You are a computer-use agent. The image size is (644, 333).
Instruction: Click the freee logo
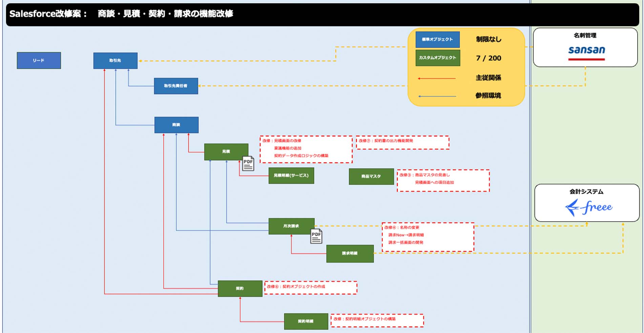[x=588, y=207]
